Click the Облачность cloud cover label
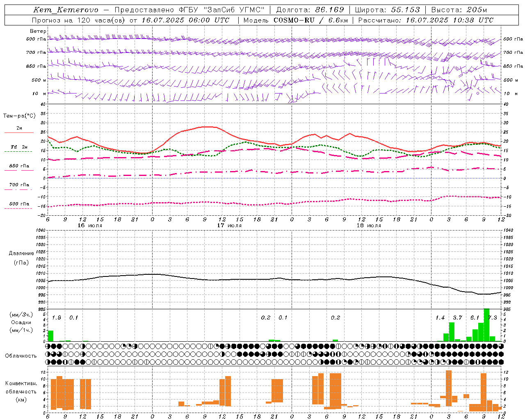The image size is (525, 420). [21, 356]
